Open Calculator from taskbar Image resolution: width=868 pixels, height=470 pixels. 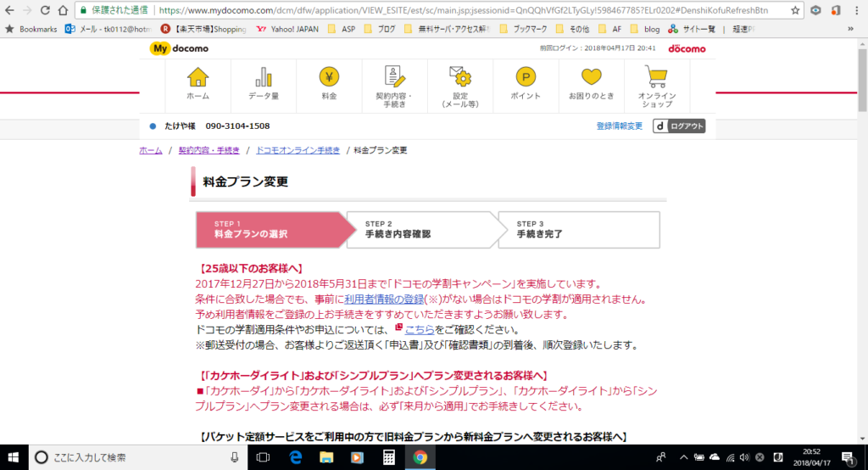click(388, 457)
